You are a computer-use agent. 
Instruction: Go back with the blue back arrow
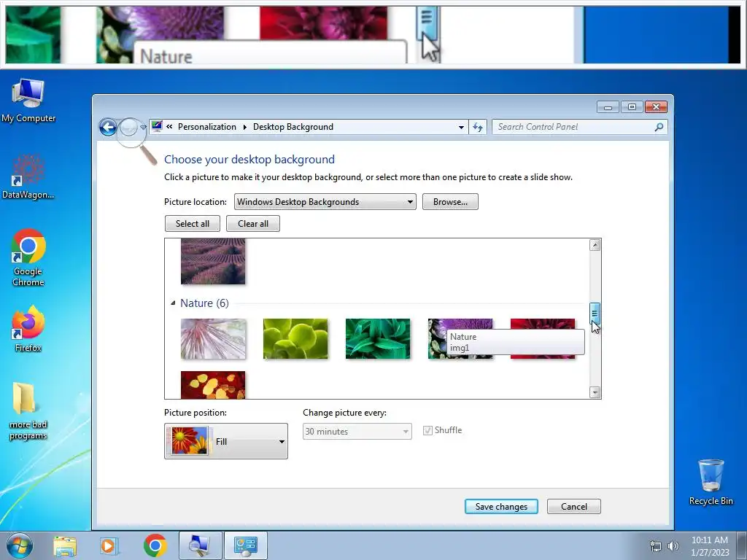(108, 127)
